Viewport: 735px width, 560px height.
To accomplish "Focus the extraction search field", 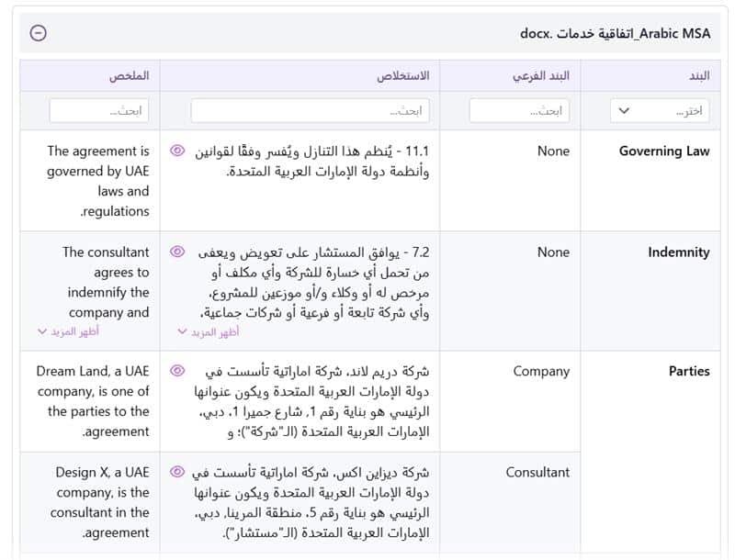I will pyautogui.click(x=311, y=111).
